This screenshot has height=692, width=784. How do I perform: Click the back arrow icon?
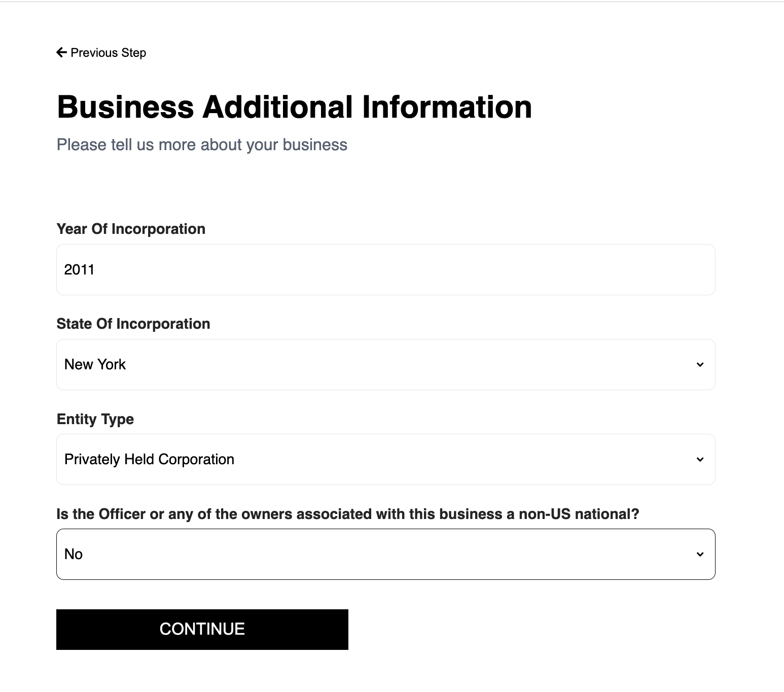click(x=61, y=52)
